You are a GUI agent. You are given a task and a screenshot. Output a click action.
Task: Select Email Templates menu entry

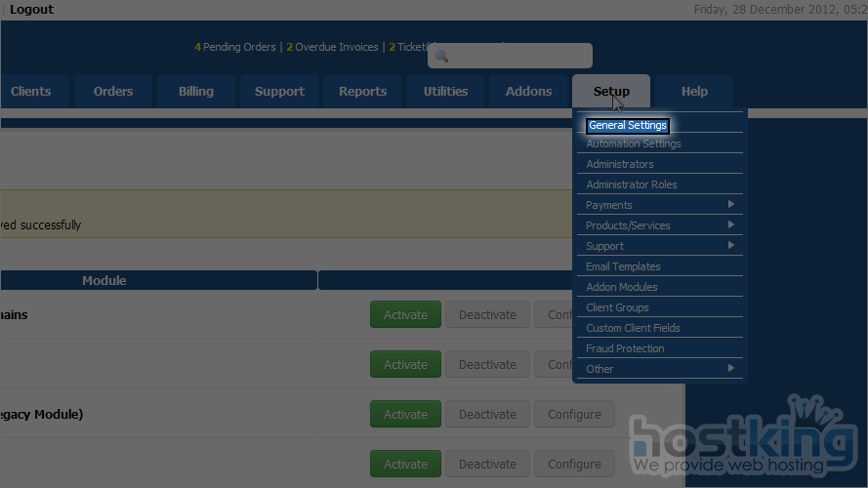click(623, 266)
